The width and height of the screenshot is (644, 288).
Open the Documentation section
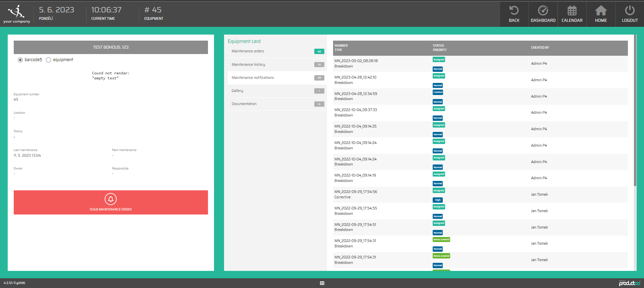pyautogui.click(x=244, y=104)
